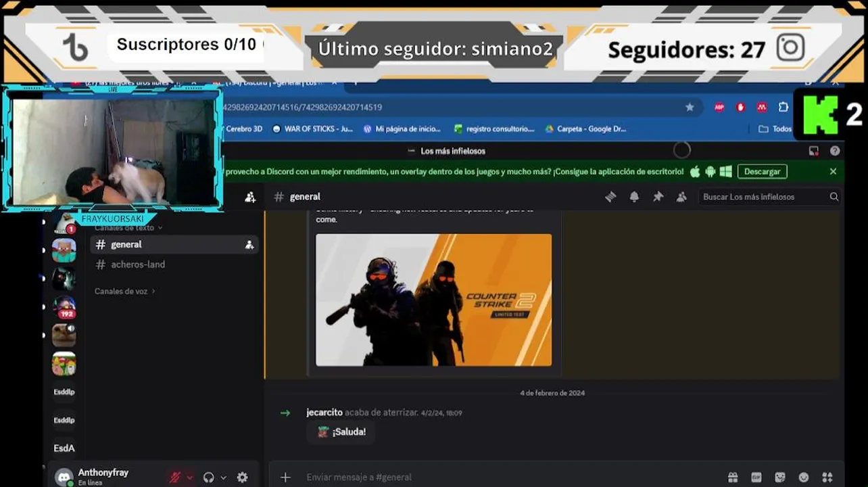Open the sticker picker
Viewport: 868px width, 487px height.
tap(780, 478)
